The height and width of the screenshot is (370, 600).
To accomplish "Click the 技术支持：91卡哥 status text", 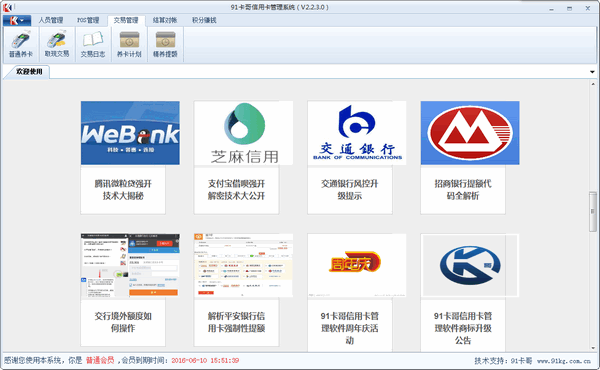I will (x=503, y=361).
